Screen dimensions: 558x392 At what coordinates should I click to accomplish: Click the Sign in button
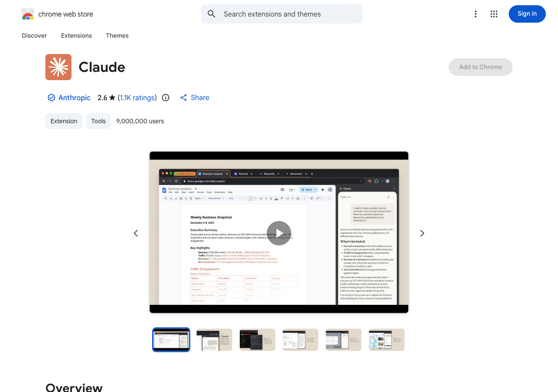click(527, 14)
